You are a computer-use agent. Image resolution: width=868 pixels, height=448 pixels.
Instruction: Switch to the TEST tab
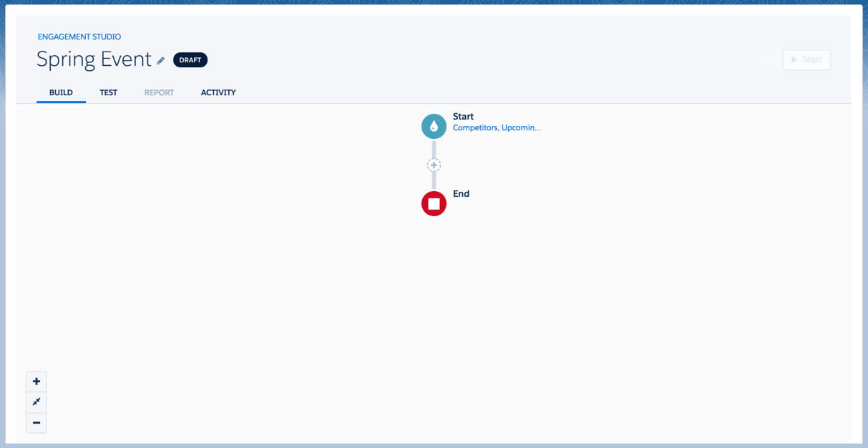(x=108, y=92)
